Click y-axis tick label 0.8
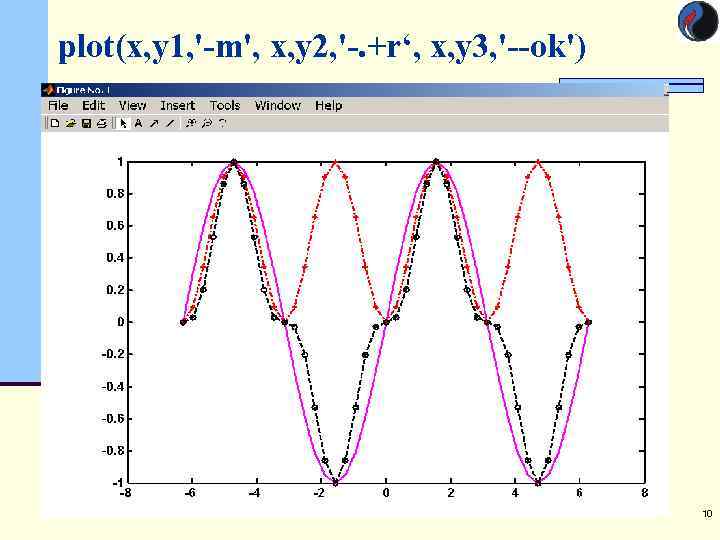Screen dimensions: 720x540 pyautogui.click(x=115, y=193)
